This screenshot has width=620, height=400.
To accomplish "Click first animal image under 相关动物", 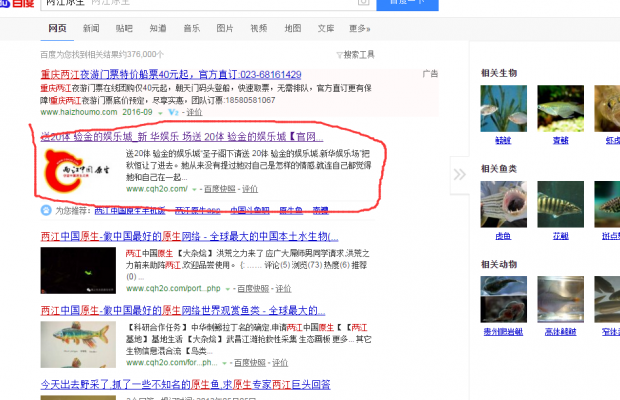I will [504, 299].
